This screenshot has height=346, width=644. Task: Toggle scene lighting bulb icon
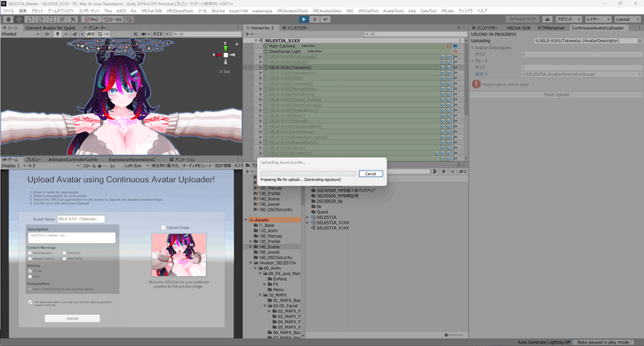(x=57, y=34)
